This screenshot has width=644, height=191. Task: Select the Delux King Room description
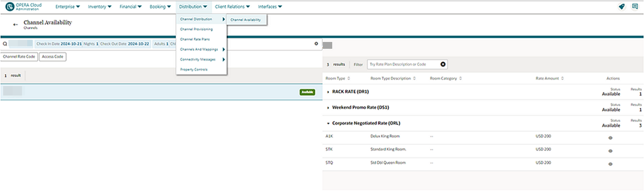pyautogui.click(x=385, y=136)
